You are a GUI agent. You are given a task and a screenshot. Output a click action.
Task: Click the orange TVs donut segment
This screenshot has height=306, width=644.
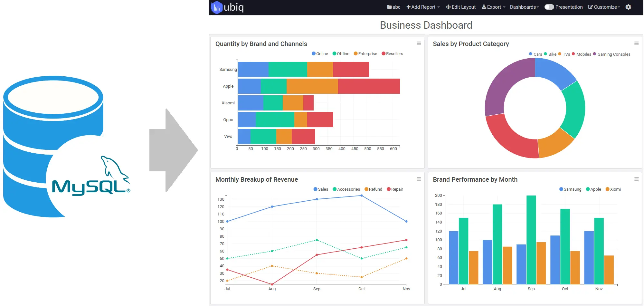[x=555, y=144]
